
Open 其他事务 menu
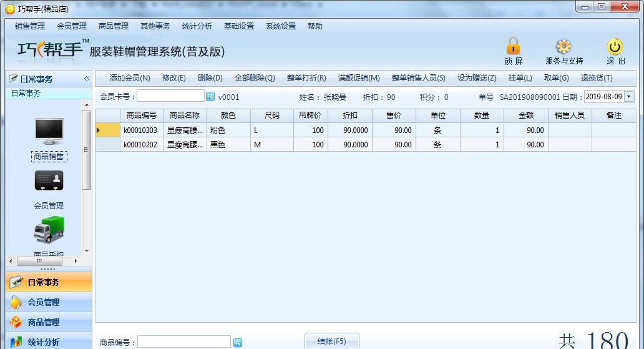155,26
